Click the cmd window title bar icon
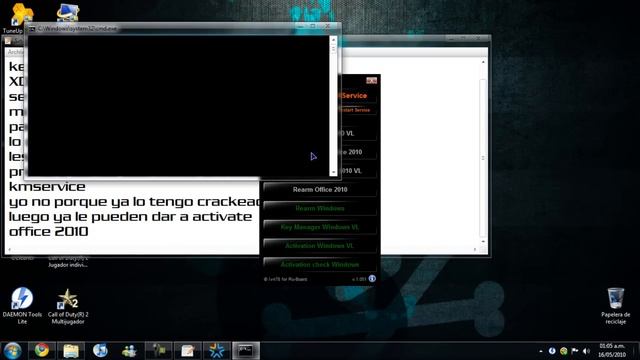This screenshot has height=360, width=640. coord(32,29)
